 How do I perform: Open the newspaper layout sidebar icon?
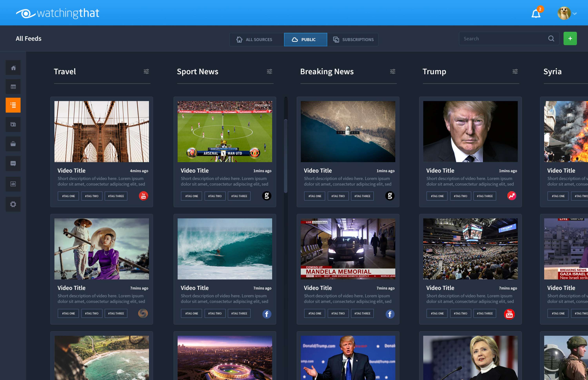(x=13, y=124)
